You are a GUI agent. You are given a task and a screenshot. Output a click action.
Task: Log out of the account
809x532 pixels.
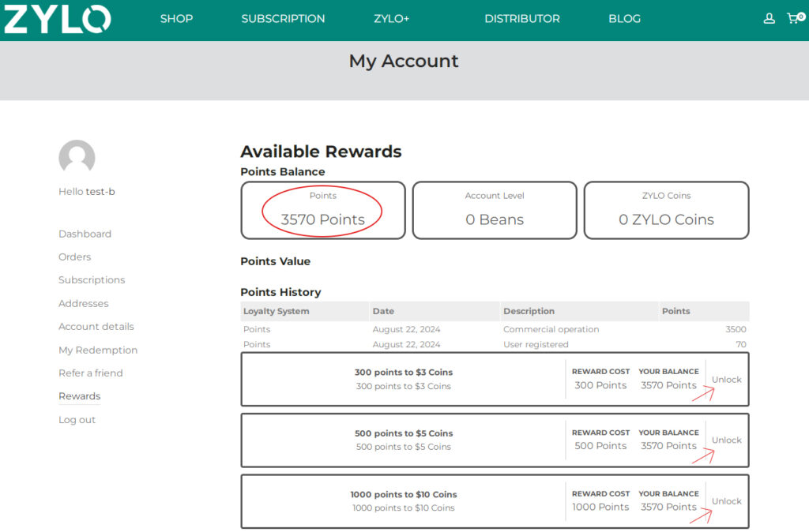coord(77,420)
